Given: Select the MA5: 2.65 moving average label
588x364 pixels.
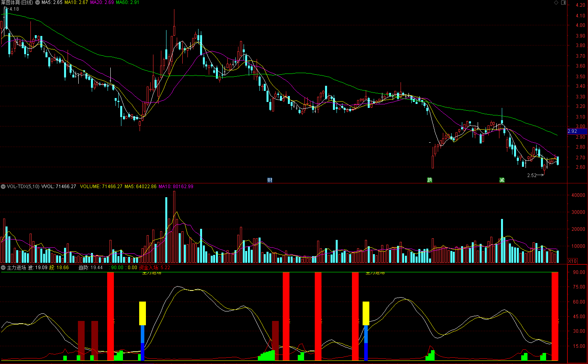Looking at the screenshot, I should 52,2.
